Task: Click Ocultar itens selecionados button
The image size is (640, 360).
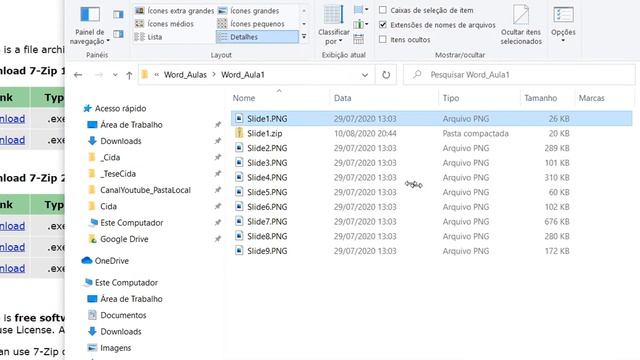Action: [x=521, y=24]
